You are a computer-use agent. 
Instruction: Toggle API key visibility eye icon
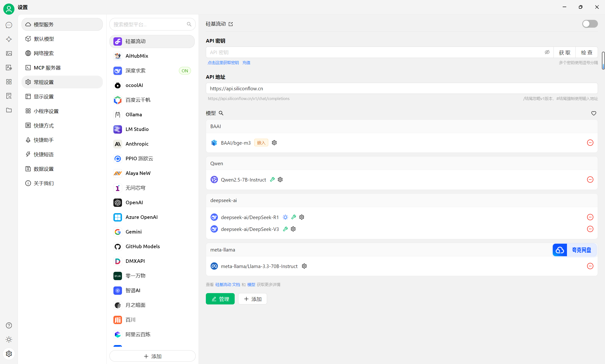[547, 52]
